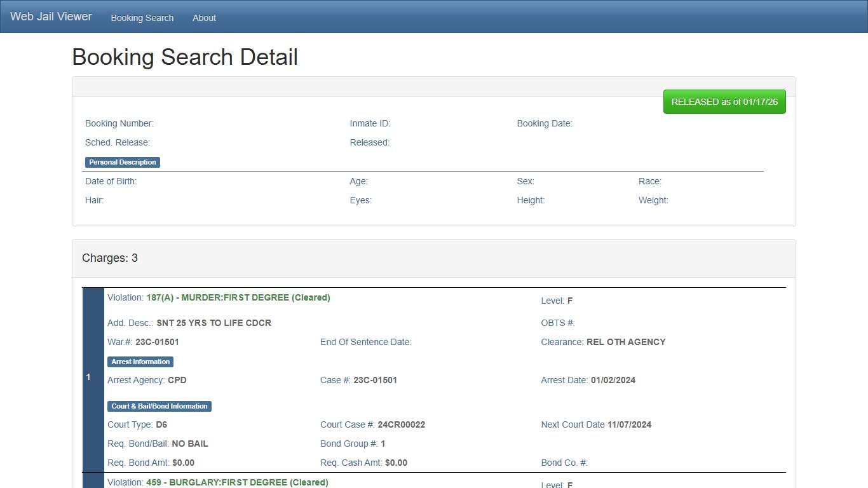The height and width of the screenshot is (488, 868).
Task: Click the Personal Description badge
Action: pos(122,162)
